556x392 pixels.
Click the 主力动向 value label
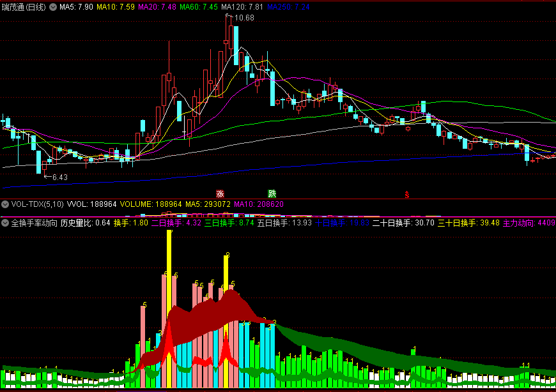pyautogui.click(x=529, y=223)
